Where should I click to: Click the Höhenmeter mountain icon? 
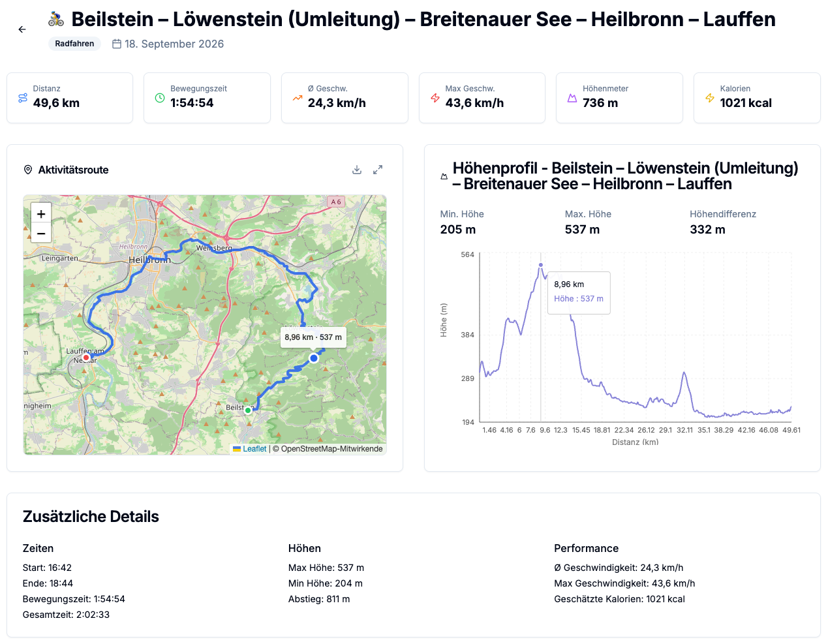pyautogui.click(x=572, y=98)
